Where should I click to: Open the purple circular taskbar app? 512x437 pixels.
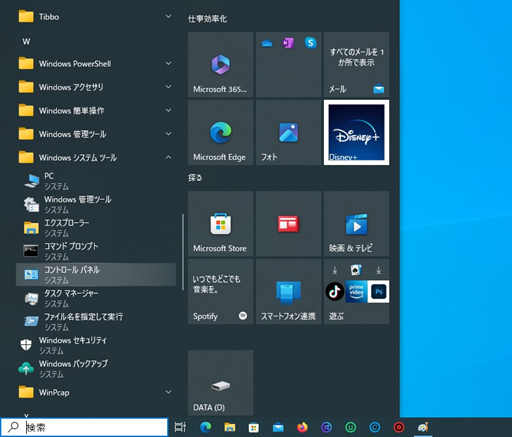point(326,427)
